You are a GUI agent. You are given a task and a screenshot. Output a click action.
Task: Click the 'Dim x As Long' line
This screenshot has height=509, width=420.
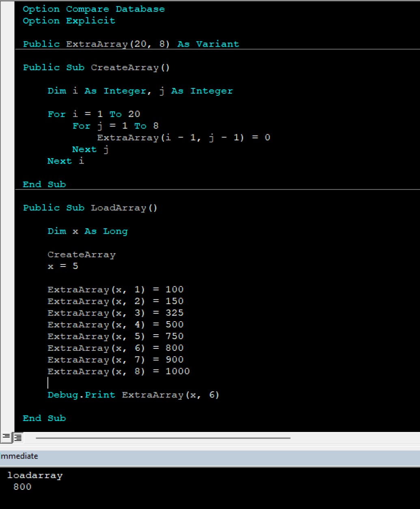pos(87,232)
